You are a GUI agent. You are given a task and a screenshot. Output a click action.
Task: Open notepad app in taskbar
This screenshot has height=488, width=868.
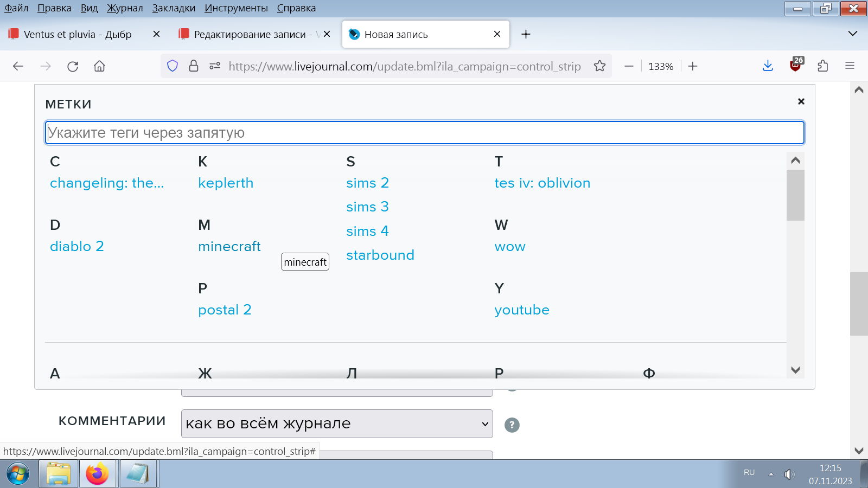pos(138,474)
